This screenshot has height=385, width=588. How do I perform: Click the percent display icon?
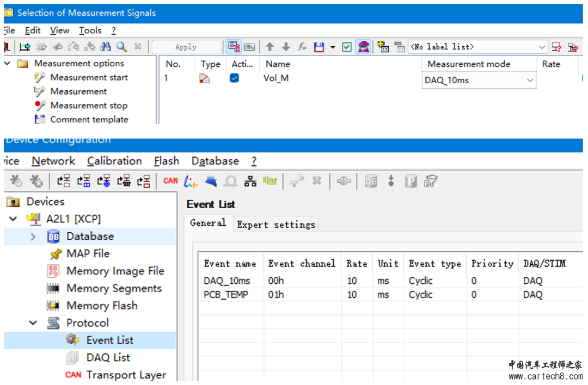pyautogui.click(x=249, y=47)
